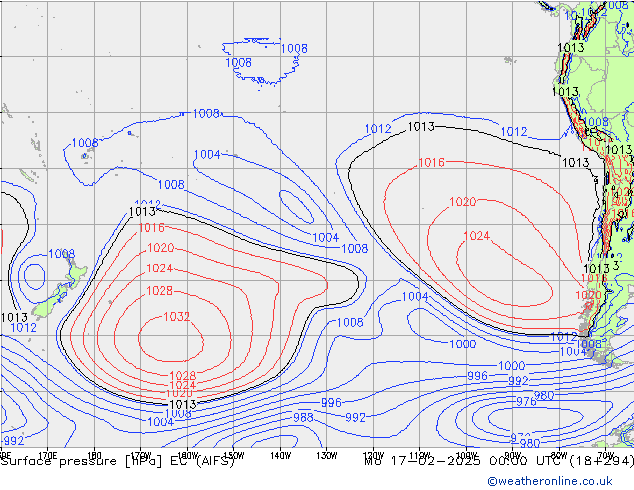Click the 1012 label south of New Zealand
This screenshot has height=490, width=634.
tap(23, 327)
